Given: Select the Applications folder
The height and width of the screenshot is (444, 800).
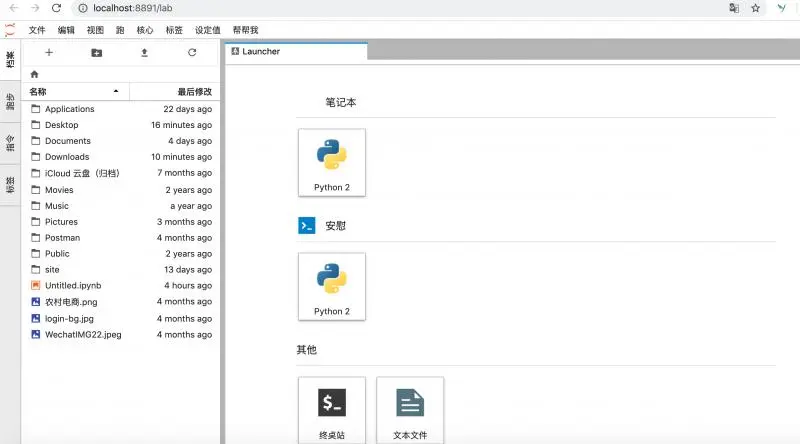Looking at the screenshot, I should (x=121, y=109).
